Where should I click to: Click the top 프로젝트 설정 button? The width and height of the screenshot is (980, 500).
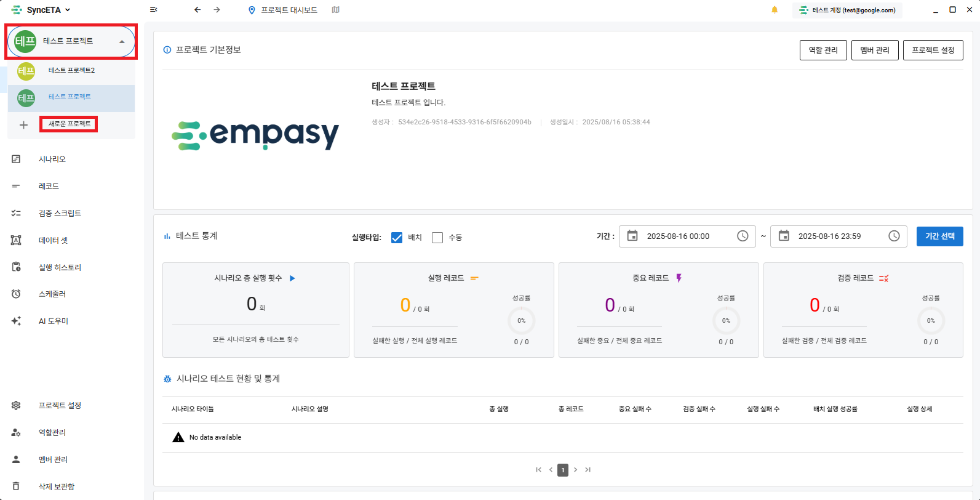click(x=933, y=50)
